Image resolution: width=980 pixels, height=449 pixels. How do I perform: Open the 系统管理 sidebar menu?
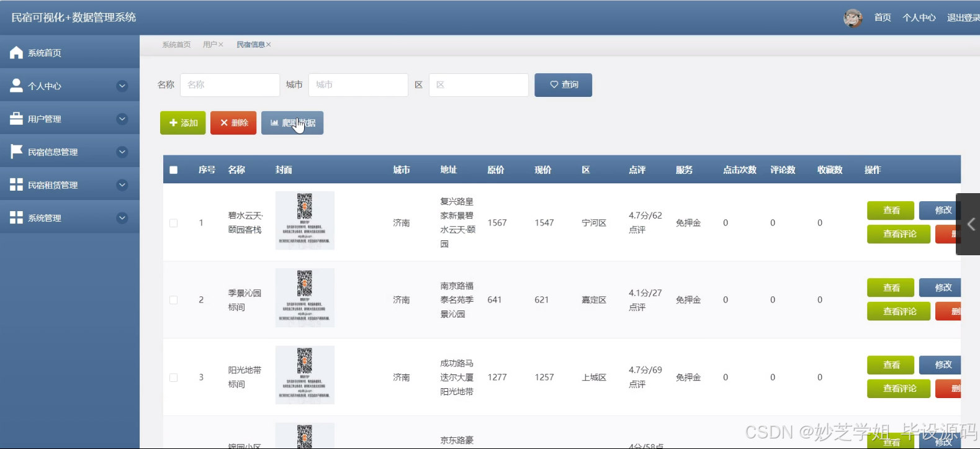point(70,217)
